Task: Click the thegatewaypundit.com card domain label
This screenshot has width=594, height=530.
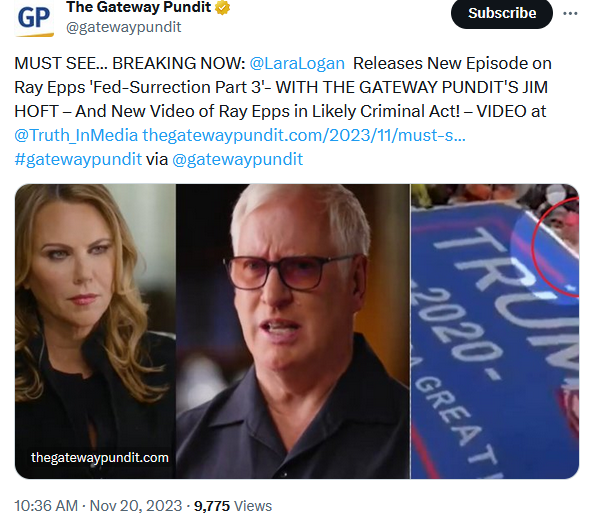Action: point(100,458)
